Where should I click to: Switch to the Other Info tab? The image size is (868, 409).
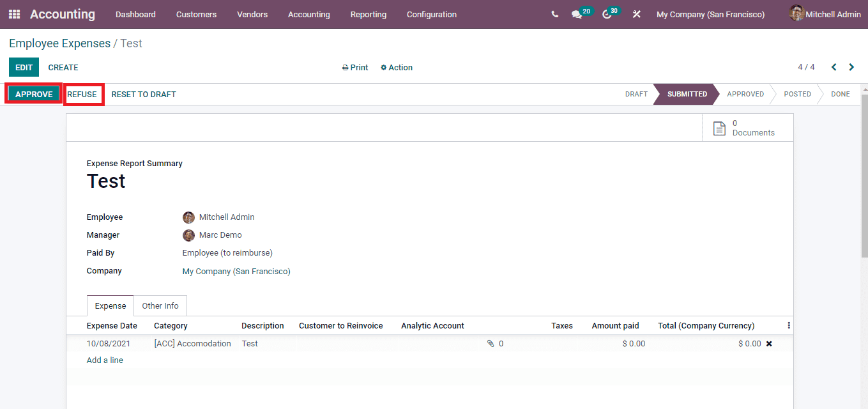[160, 305]
